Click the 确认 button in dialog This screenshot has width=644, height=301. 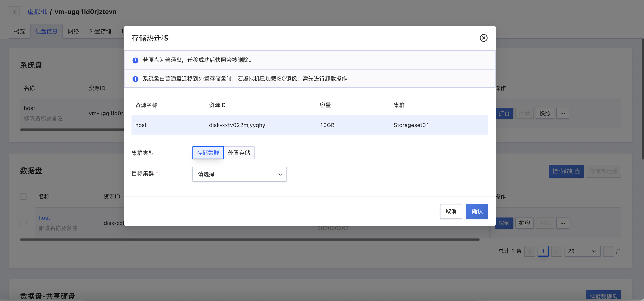click(477, 211)
